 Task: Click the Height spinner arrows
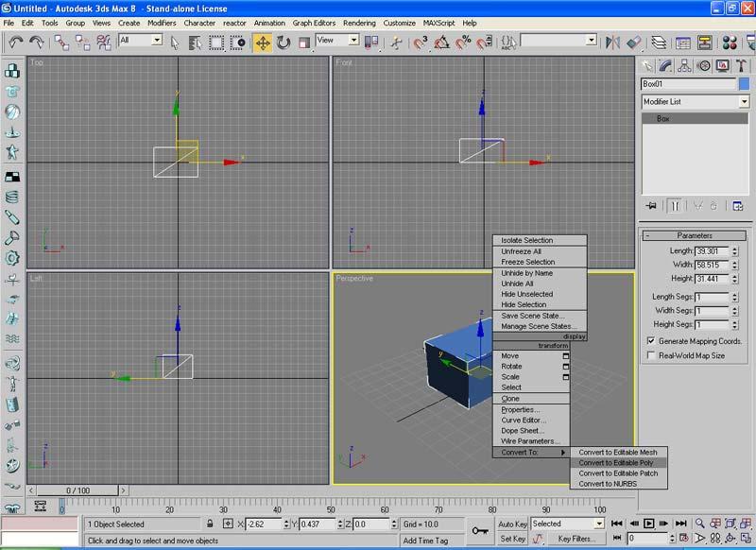(735, 279)
